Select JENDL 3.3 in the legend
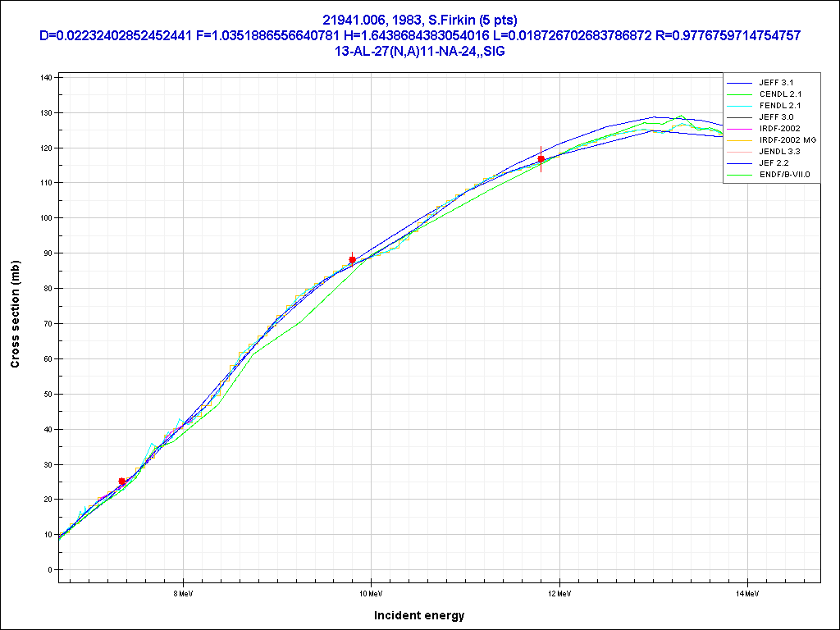The width and height of the screenshot is (840, 630). 780,152
